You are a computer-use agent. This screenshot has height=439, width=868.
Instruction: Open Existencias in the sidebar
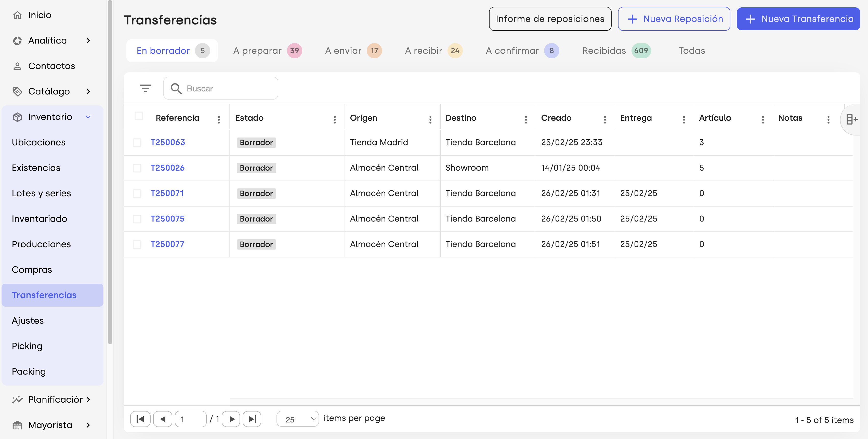tap(36, 168)
